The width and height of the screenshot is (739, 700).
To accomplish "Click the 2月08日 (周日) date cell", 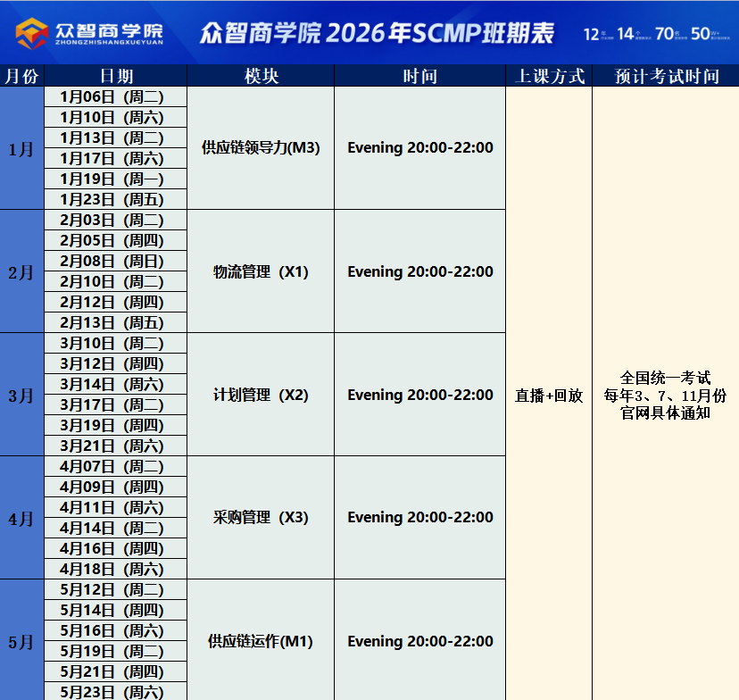I will (x=116, y=262).
